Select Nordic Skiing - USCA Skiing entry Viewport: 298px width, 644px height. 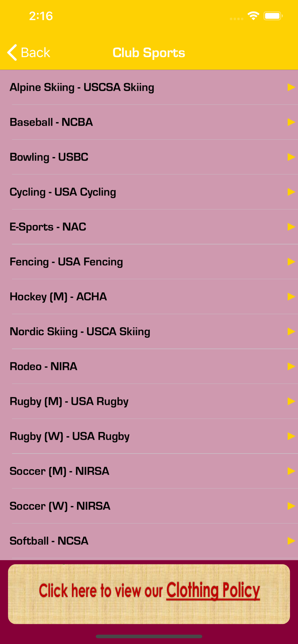(149, 332)
